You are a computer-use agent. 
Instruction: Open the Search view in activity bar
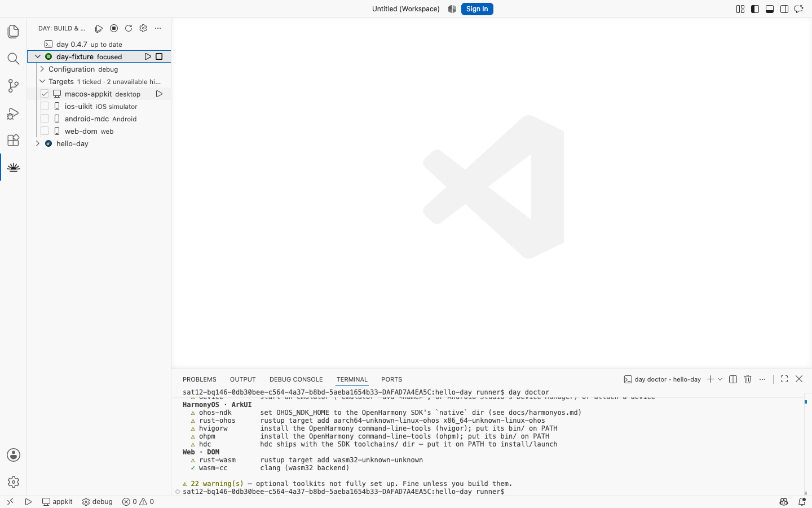click(14, 59)
